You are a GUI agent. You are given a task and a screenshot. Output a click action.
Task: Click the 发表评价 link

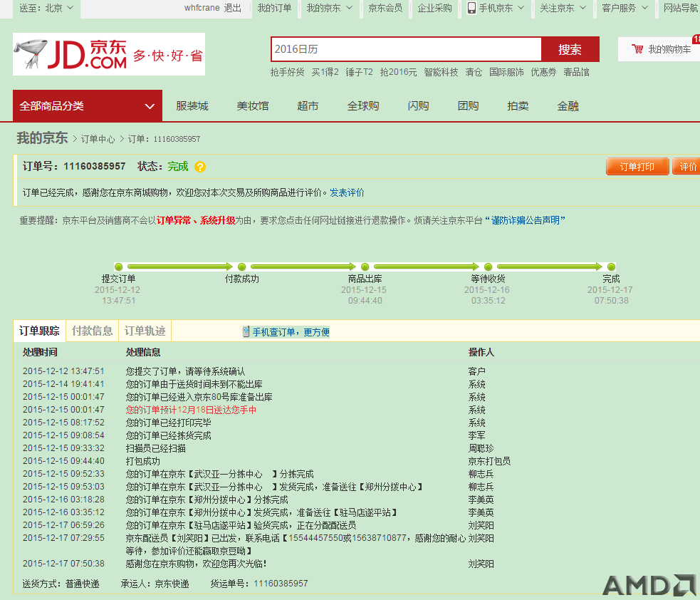point(347,192)
